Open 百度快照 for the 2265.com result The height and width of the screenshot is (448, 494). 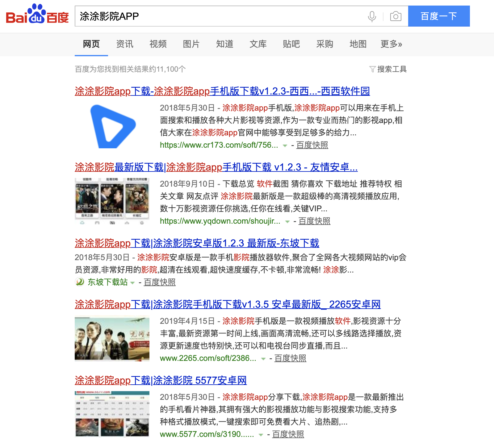pyautogui.click(x=291, y=358)
